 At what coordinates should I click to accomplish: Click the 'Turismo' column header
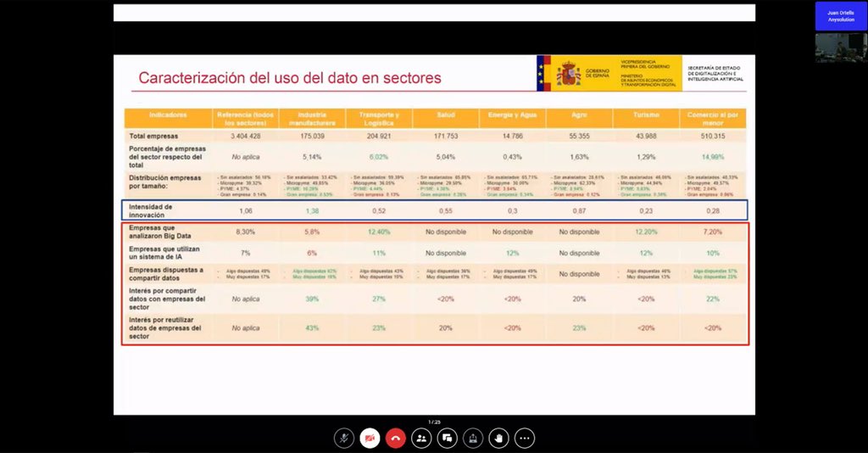click(x=646, y=115)
